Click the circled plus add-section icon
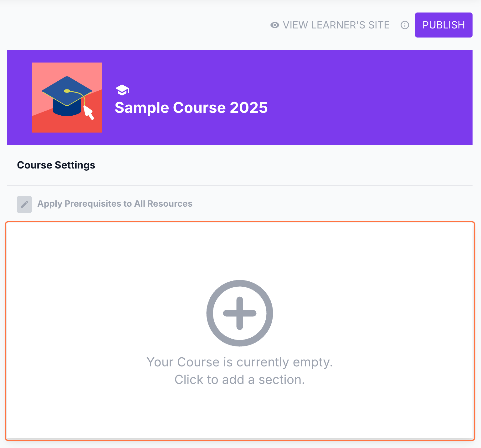This screenshot has height=448, width=481. (240, 313)
